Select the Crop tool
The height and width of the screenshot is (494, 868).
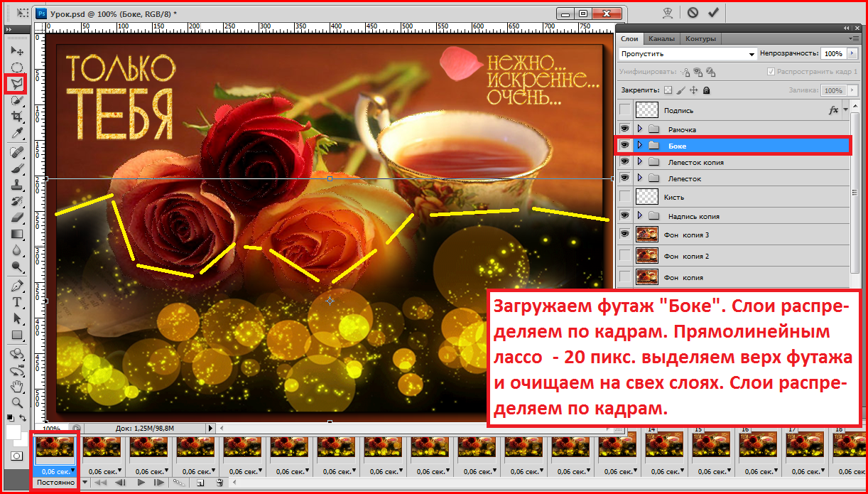coord(17,117)
